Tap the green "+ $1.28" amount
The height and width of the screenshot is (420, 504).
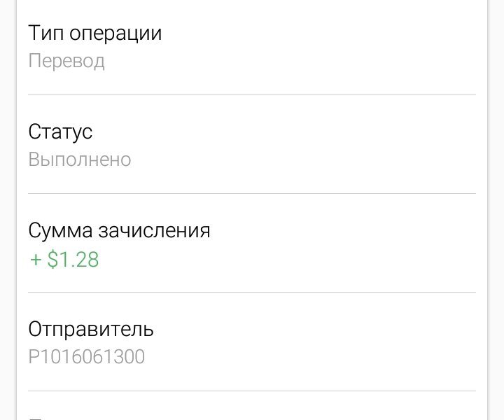click(64, 259)
